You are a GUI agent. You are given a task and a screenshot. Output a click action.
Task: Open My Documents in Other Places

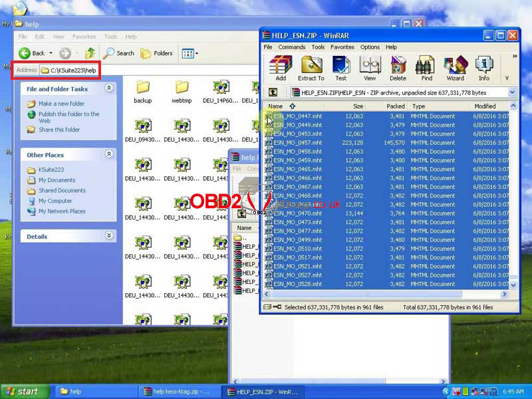pyautogui.click(x=57, y=180)
